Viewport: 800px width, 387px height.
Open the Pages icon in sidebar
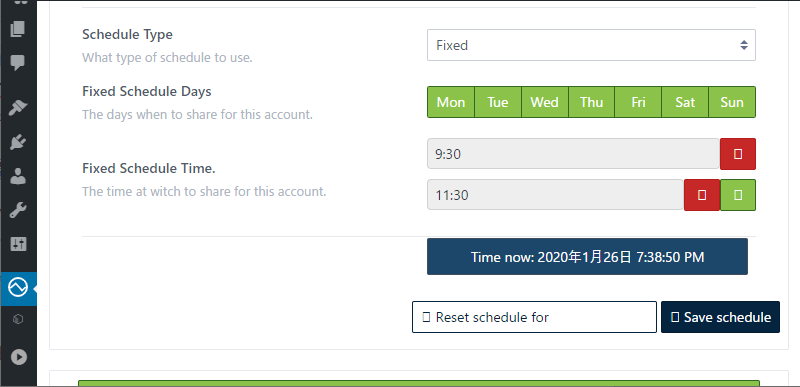[18, 29]
